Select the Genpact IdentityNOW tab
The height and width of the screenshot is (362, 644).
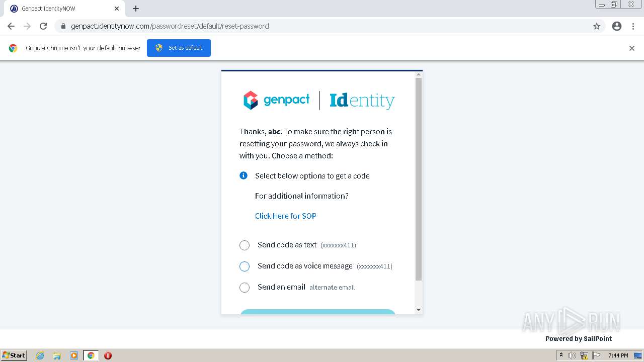[65, 9]
